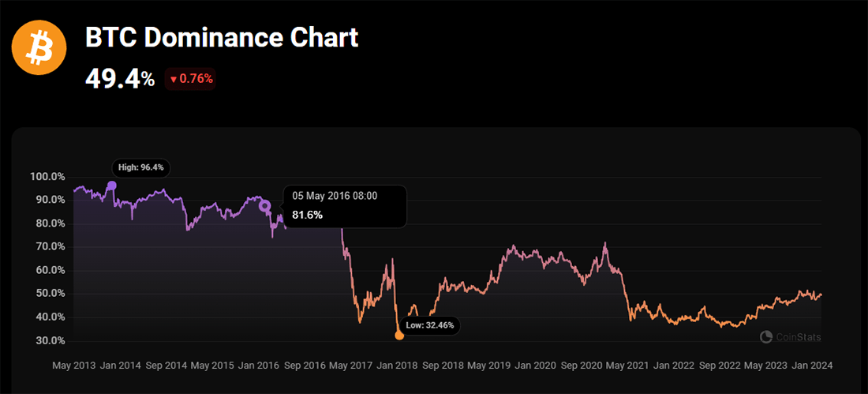The image size is (868, 394).
Task: Click the 100.0% y-axis label
Action: (x=48, y=176)
